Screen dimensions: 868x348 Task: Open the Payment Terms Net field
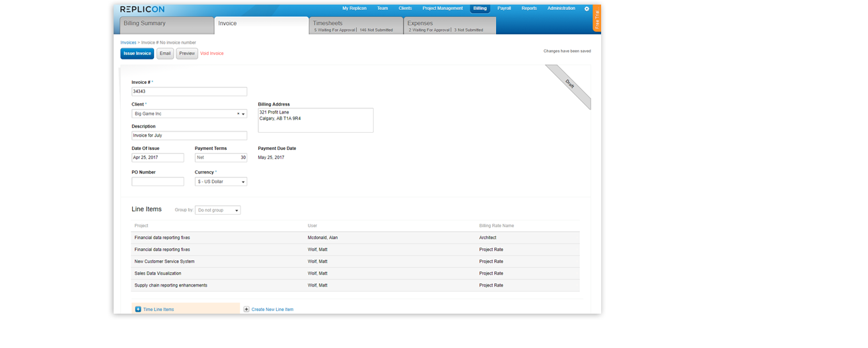(221, 158)
